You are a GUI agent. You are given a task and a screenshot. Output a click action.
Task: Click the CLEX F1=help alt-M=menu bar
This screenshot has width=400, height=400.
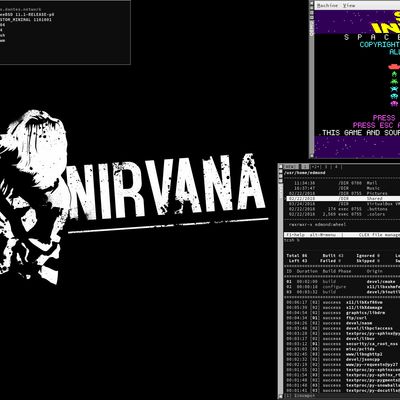pyautogui.click(x=342, y=235)
